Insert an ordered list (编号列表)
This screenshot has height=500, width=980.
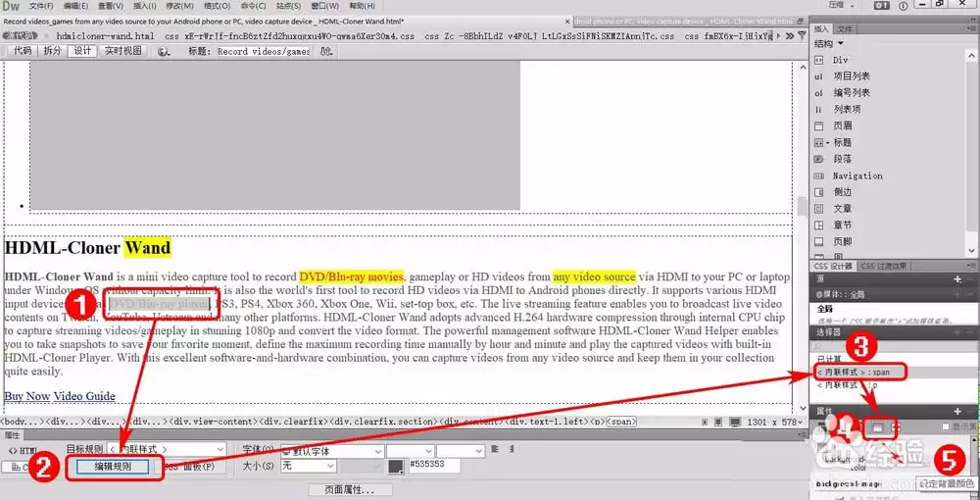point(850,93)
